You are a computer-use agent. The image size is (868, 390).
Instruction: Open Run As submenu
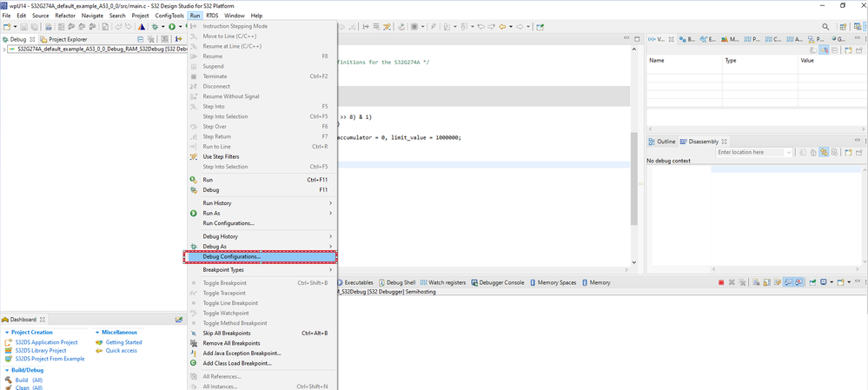[260, 213]
